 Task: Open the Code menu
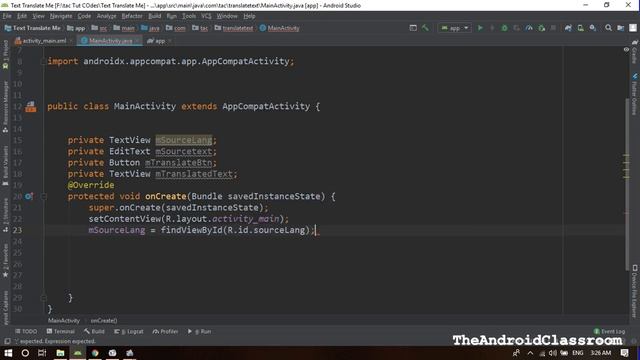(x=84, y=16)
